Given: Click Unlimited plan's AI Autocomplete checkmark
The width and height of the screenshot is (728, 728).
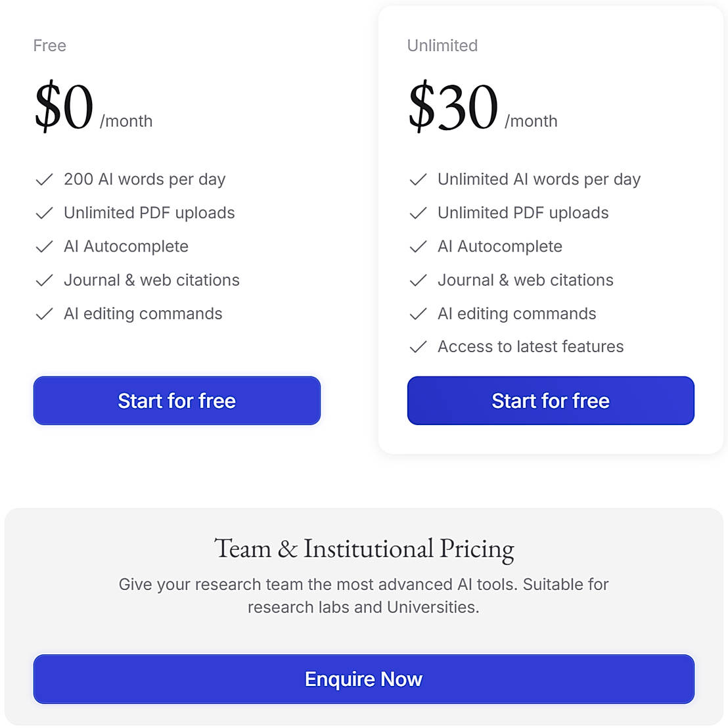Looking at the screenshot, I should point(418,246).
